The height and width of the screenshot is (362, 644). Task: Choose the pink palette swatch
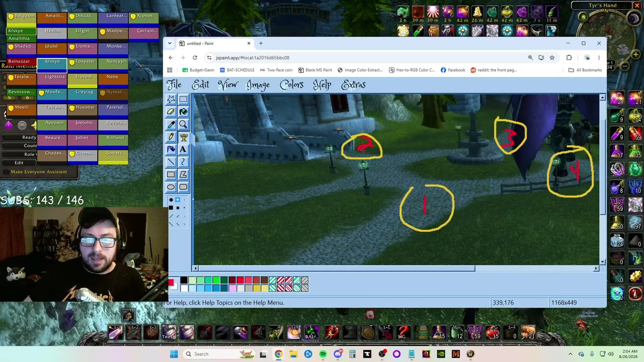[x=232, y=288]
